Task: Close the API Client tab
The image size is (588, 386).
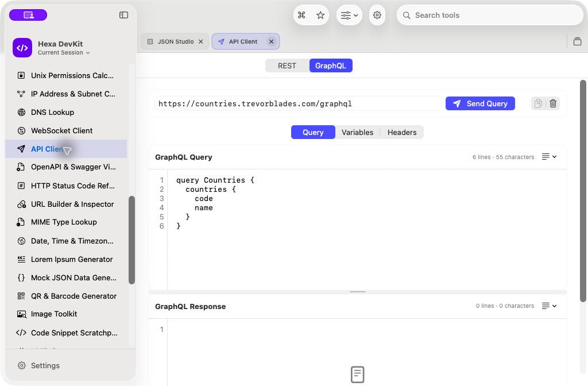Action: click(271, 41)
